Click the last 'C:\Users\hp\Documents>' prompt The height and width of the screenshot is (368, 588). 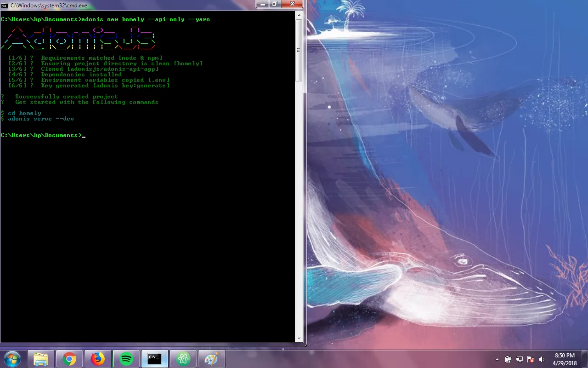click(41, 135)
